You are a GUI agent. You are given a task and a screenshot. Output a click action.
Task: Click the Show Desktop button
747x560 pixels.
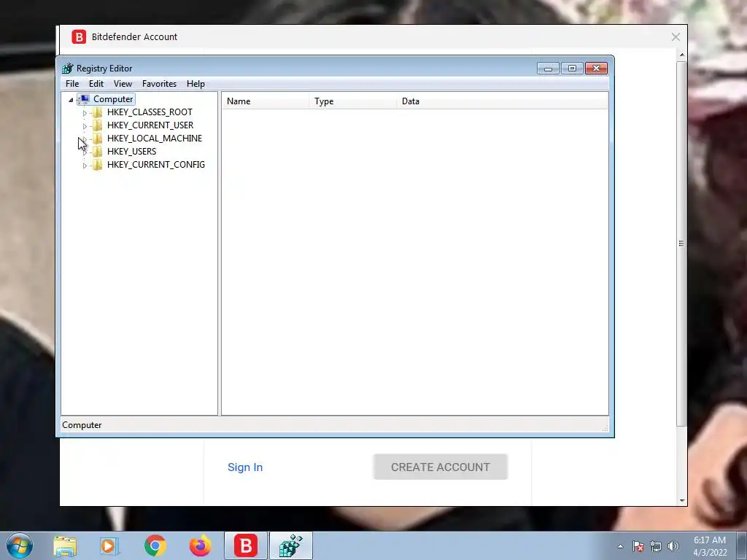[742, 545]
